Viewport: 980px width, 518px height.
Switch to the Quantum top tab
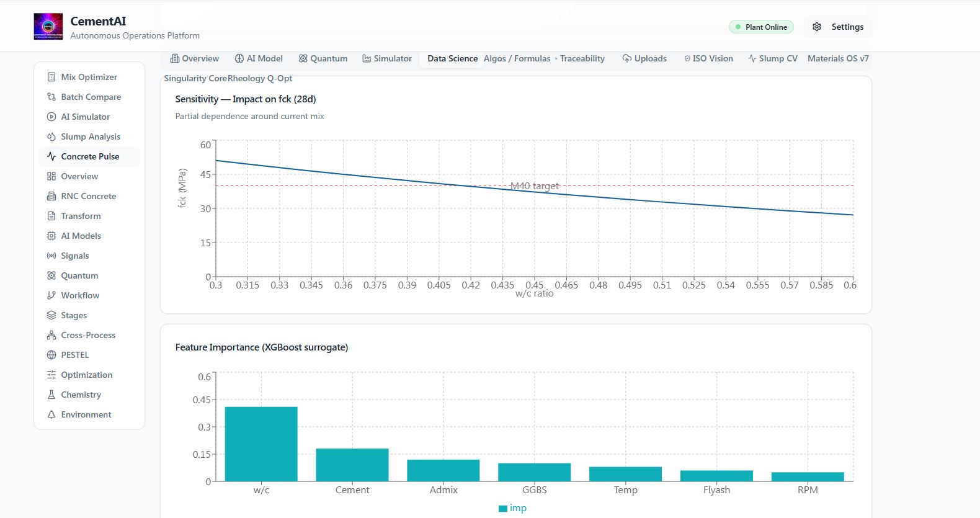pos(323,58)
